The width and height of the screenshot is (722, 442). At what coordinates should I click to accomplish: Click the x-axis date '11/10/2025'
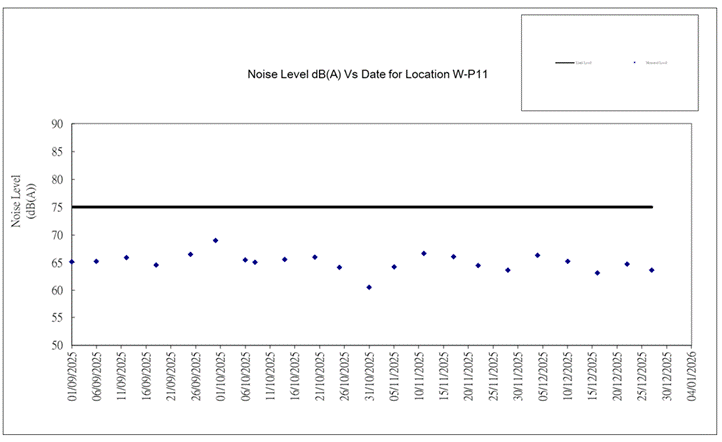click(270, 376)
